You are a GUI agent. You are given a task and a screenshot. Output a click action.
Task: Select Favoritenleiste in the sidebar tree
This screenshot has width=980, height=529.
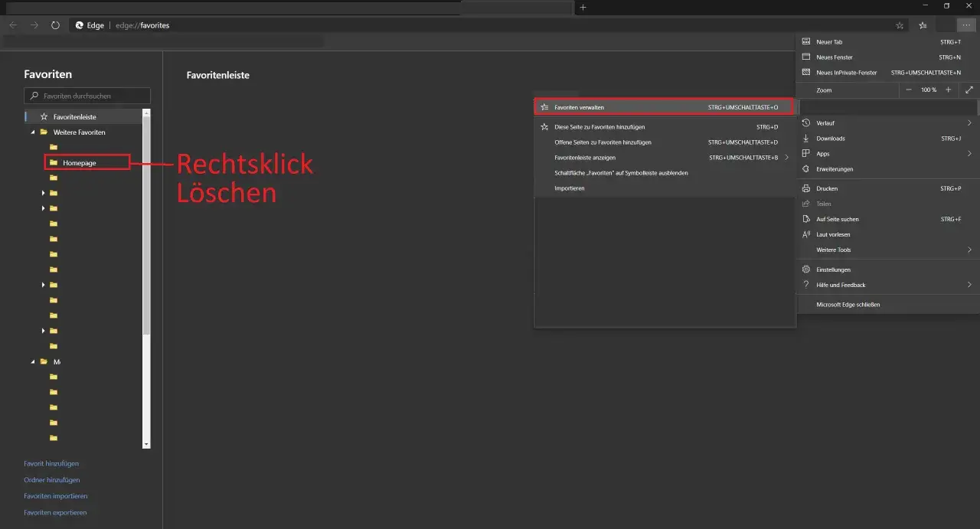coord(83,117)
